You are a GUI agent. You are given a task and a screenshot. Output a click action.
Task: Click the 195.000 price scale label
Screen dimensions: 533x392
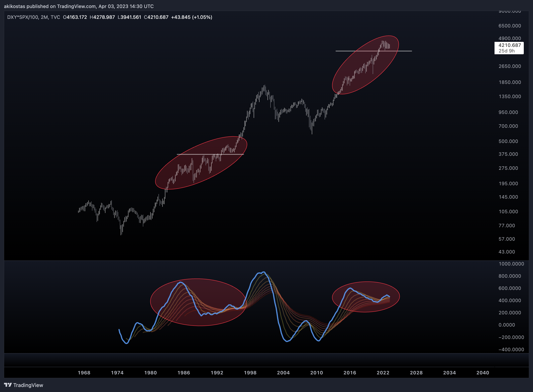point(508,183)
